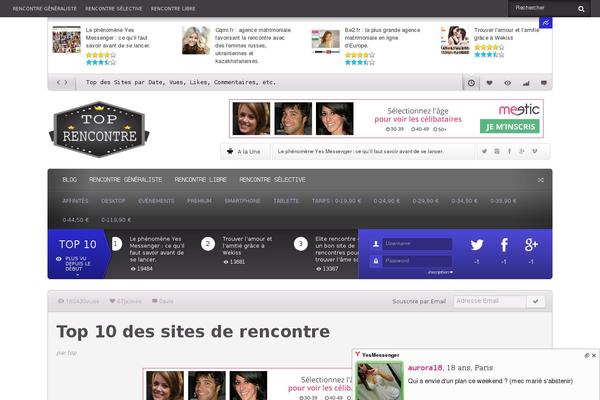The width and height of the screenshot is (600, 400).
Task: Click the Adresse Email input field
Action: pos(490,301)
